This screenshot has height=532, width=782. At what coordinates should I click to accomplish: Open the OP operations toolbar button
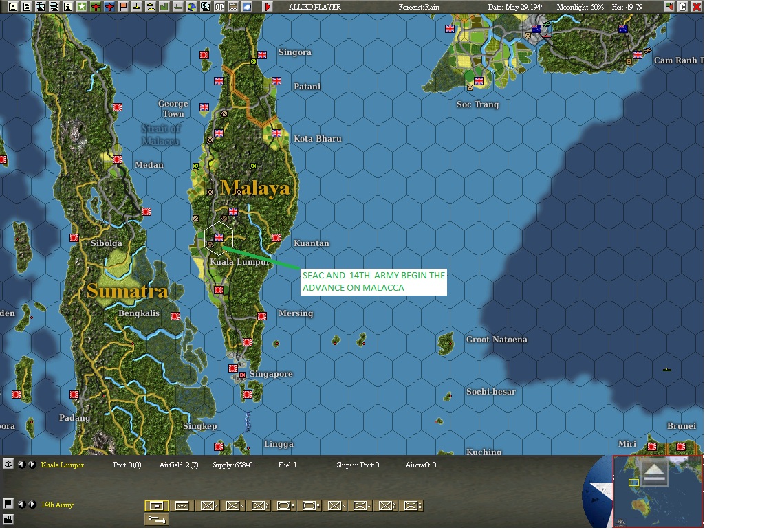(x=219, y=6)
